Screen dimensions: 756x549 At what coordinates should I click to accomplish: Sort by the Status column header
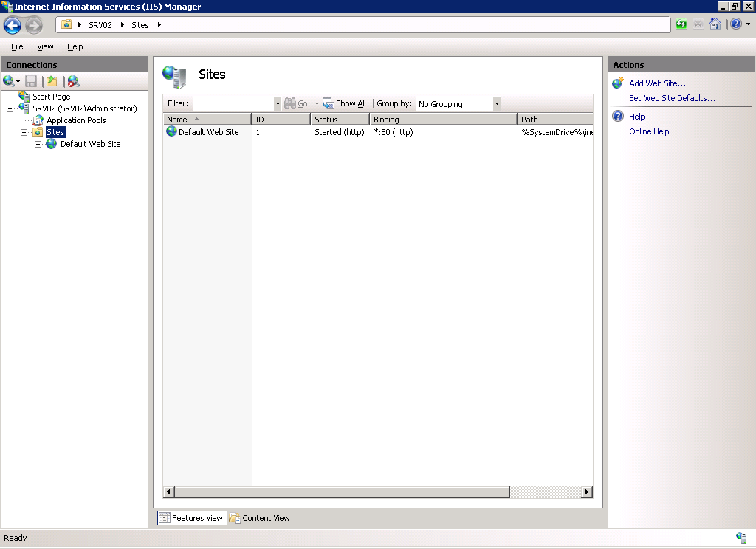(340, 119)
